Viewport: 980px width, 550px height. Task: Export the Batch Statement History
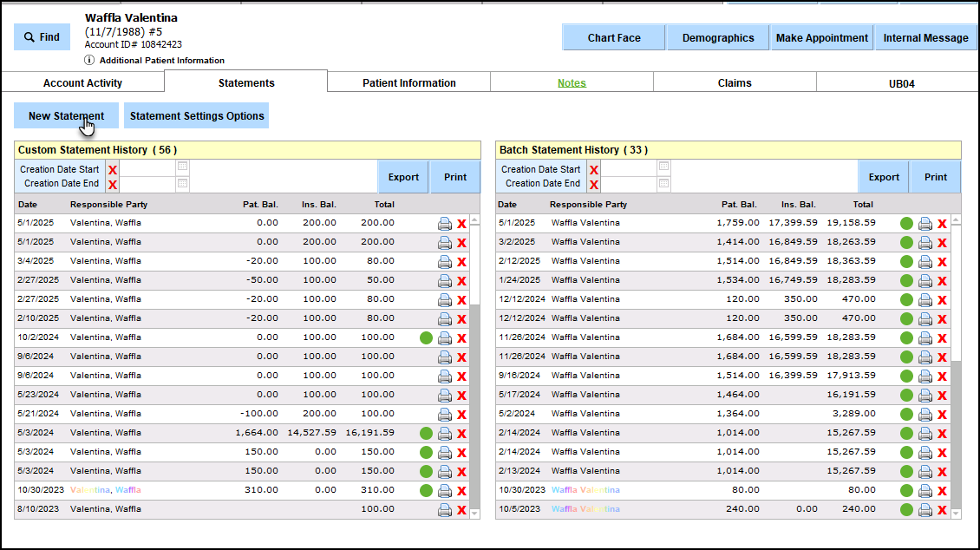click(884, 177)
